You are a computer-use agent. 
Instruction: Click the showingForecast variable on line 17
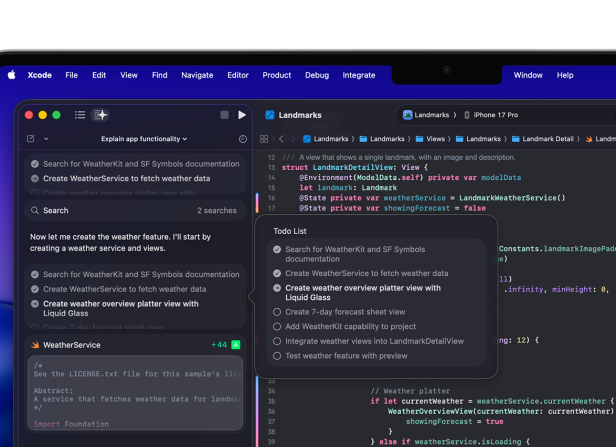click(417, 208)
